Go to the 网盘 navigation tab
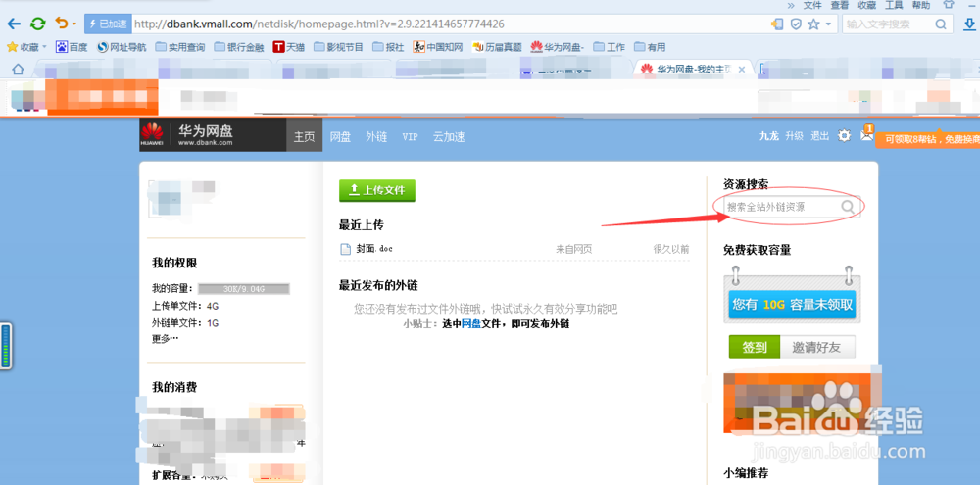This screenshot has width=980, height=485. pos(341,137)
